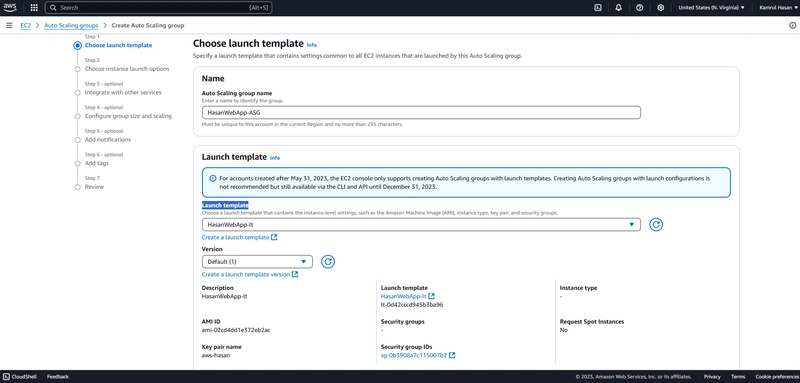
Task: Click the info circle icon at far right
Action: tap(793, 25)
